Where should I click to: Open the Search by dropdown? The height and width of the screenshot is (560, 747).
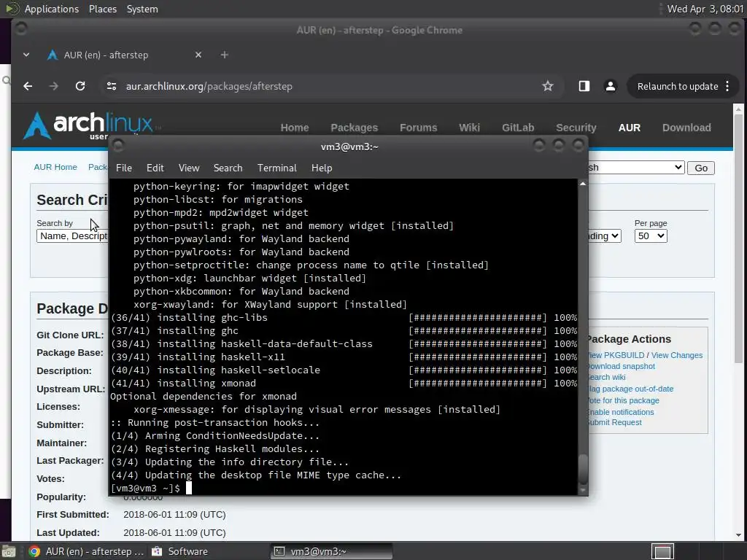(72, 236)
